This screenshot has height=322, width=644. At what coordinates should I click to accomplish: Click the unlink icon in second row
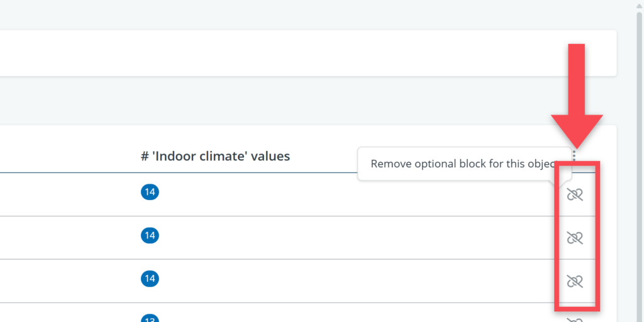[x=575, y=238]
